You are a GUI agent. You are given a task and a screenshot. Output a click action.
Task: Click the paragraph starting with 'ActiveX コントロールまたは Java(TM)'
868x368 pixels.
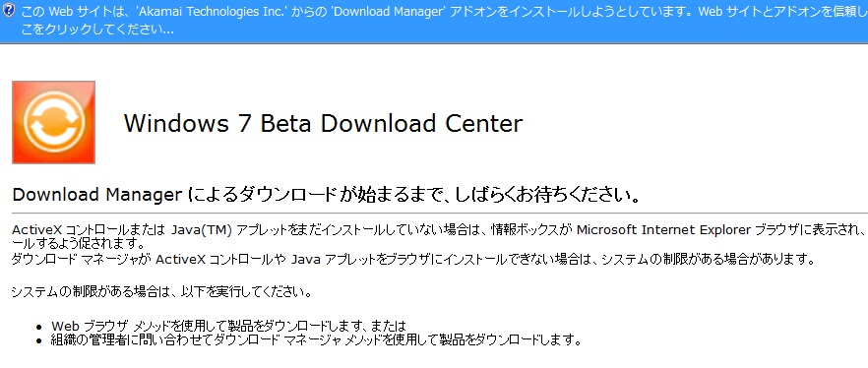click(440, 236)
